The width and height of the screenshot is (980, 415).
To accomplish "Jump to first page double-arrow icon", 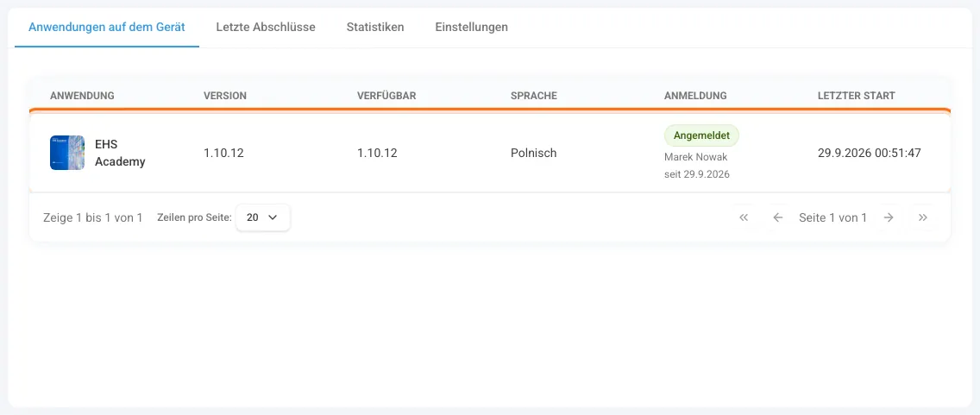I will (744, 217).
